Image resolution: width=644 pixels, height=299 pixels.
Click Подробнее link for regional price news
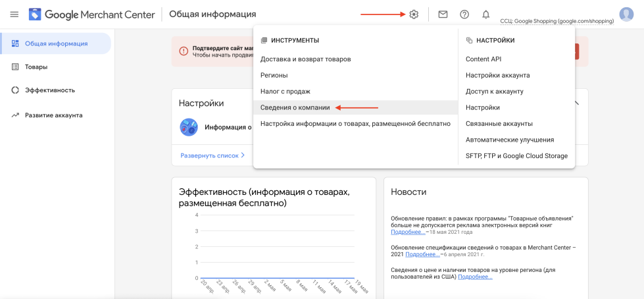click(x=475, y=277)
